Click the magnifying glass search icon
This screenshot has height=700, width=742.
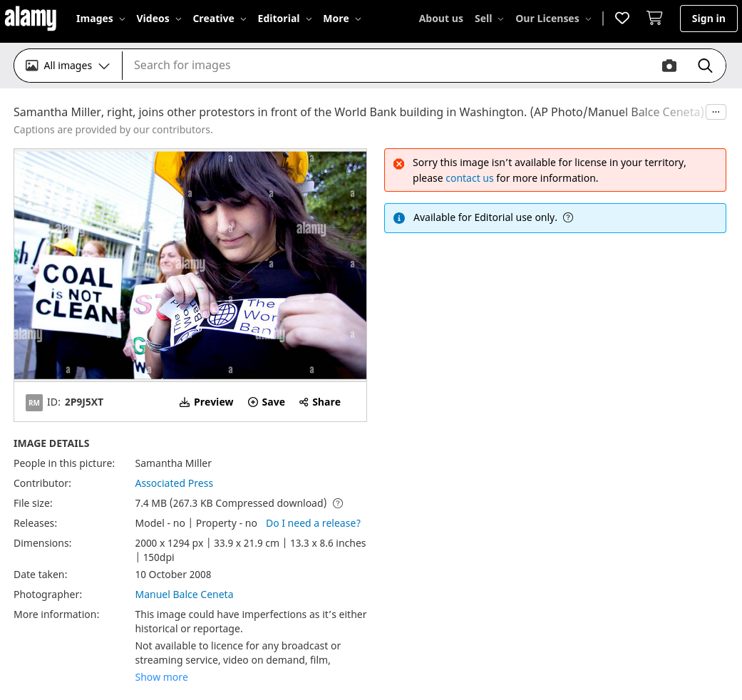click(705, 66)
